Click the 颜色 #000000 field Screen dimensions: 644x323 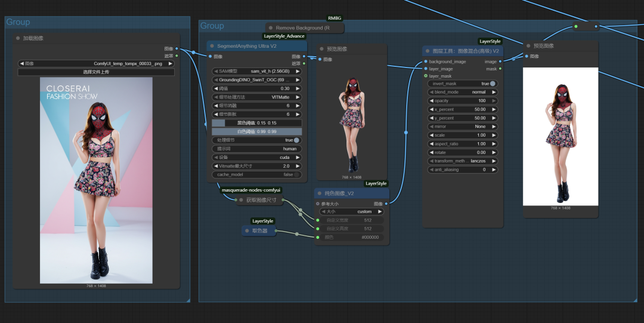[352, 238]
